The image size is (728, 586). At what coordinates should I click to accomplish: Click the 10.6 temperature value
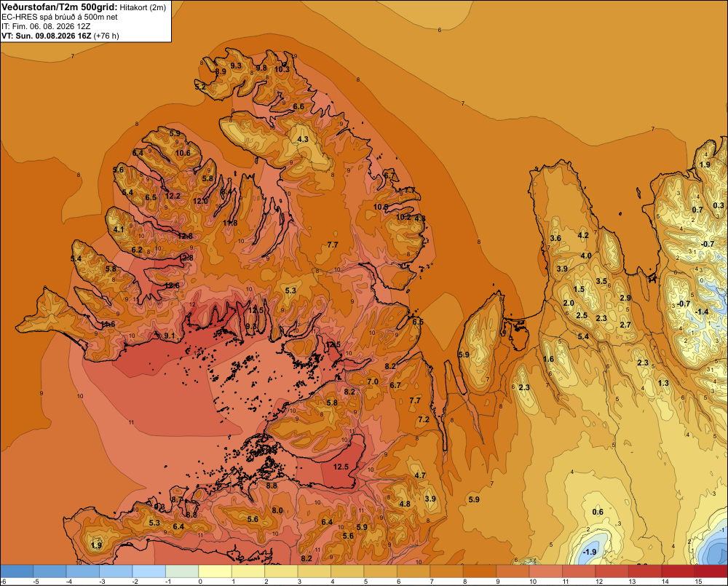(x=183, y=153)
